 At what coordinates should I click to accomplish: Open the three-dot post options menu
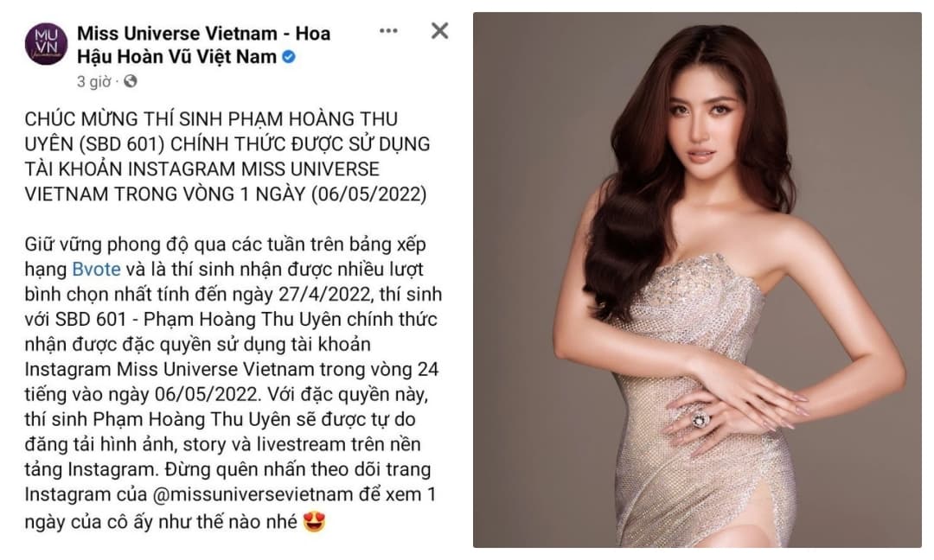388,31
